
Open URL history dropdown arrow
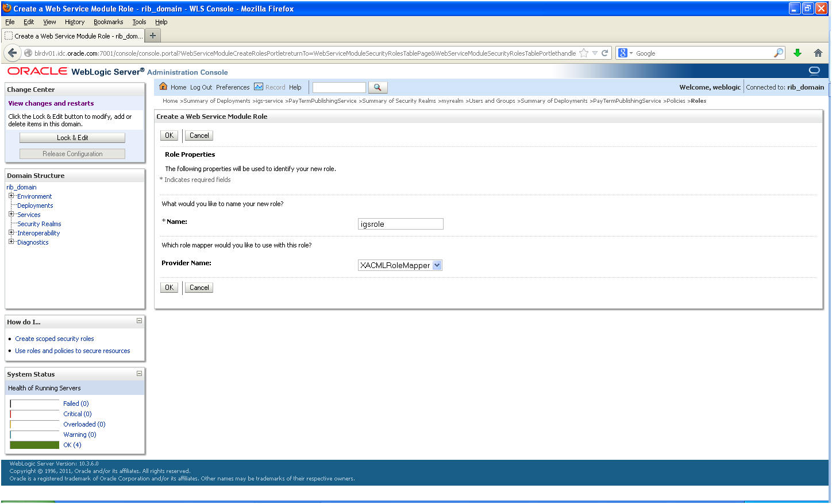point(595,53)
